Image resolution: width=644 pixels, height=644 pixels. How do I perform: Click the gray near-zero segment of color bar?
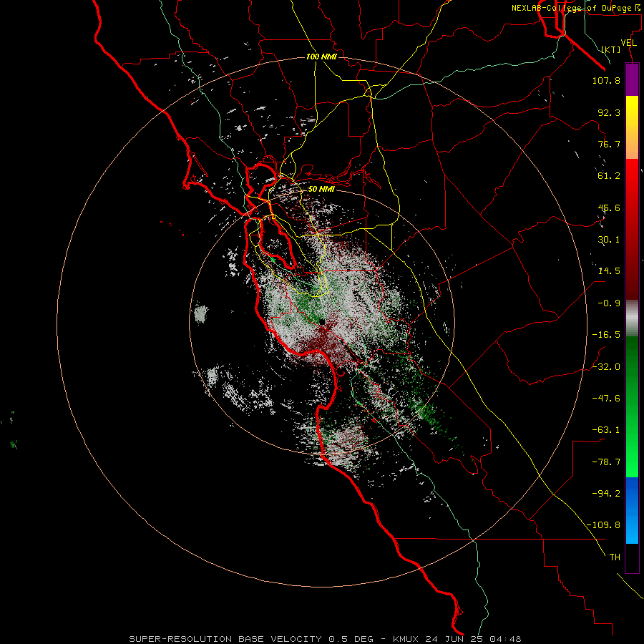click(x=632, y=318)
